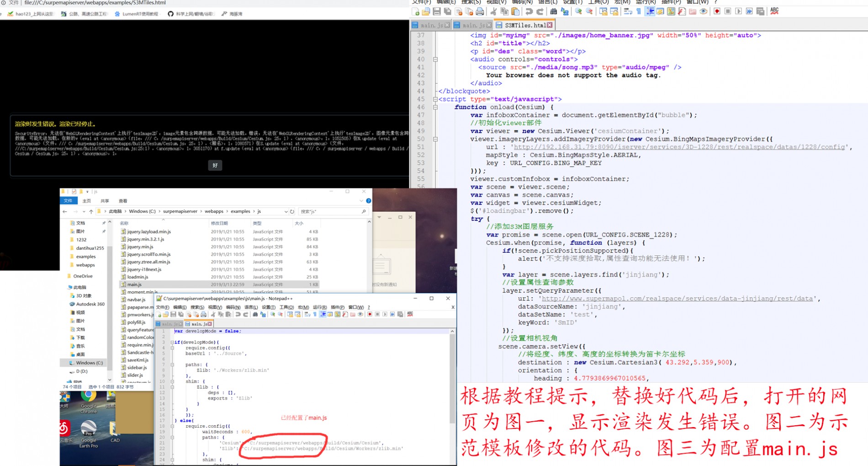The height and width of the screenshot is (466, 868).
Task: Click the Zoom In icon in the top Notepad++ toolbar
Action: (578, 11)
